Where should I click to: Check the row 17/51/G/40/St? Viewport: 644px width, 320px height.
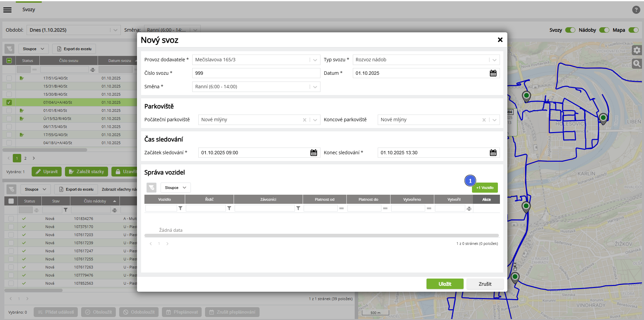click(9, 78)
